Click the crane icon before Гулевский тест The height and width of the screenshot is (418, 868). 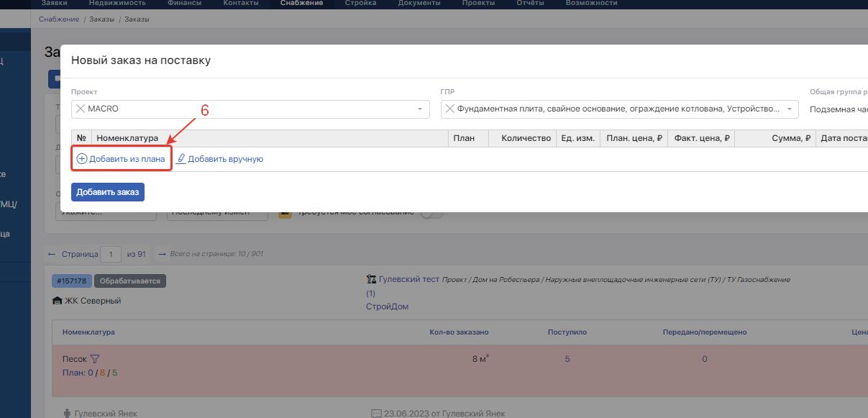(371, 279)
